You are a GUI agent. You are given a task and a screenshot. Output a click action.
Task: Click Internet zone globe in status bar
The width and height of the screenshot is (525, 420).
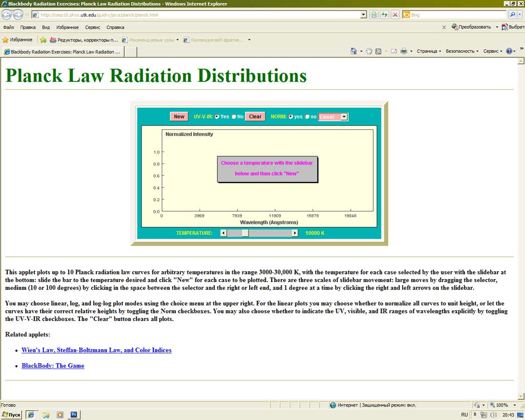tap(333, 405)
